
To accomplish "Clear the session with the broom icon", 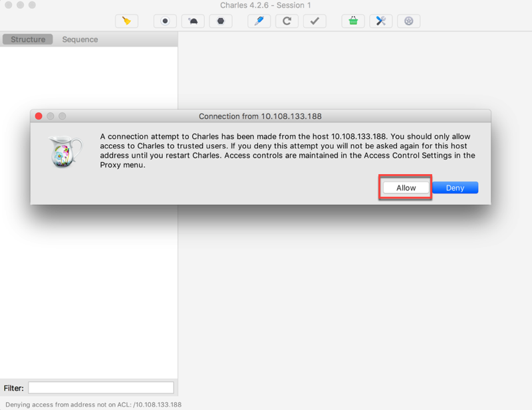I will point(126,21).
